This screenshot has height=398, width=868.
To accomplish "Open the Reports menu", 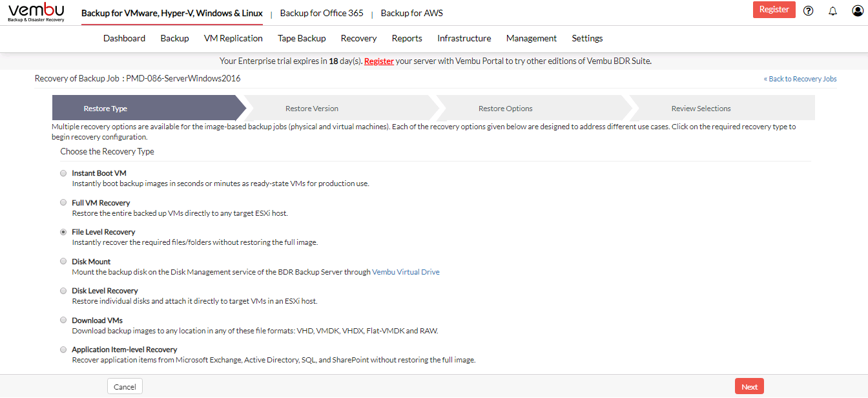I will coord(407,38).
